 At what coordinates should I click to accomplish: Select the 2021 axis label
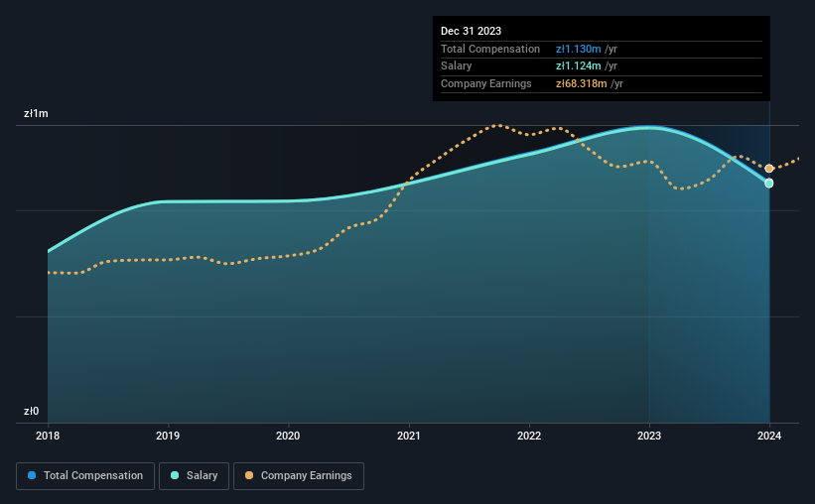pyautogui.click(x=409, y=436)
